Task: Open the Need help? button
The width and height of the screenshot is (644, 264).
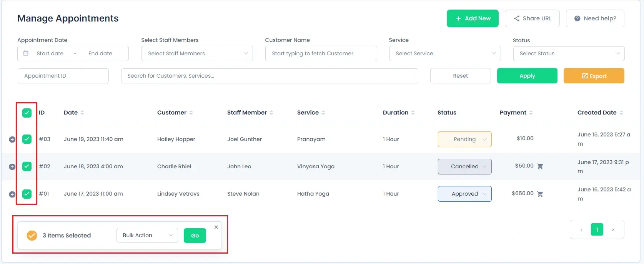Action: click(x=595, y=18)
